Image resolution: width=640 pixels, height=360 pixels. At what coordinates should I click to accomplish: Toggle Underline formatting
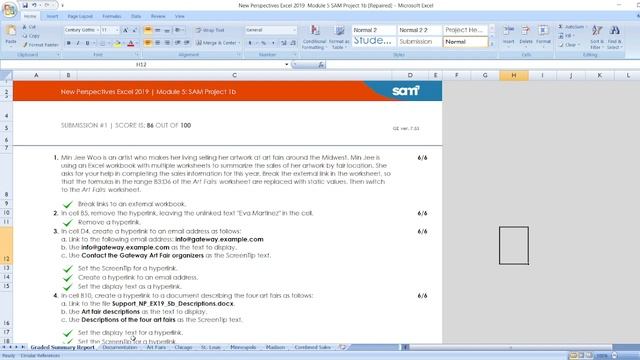(x=87, y=43)
